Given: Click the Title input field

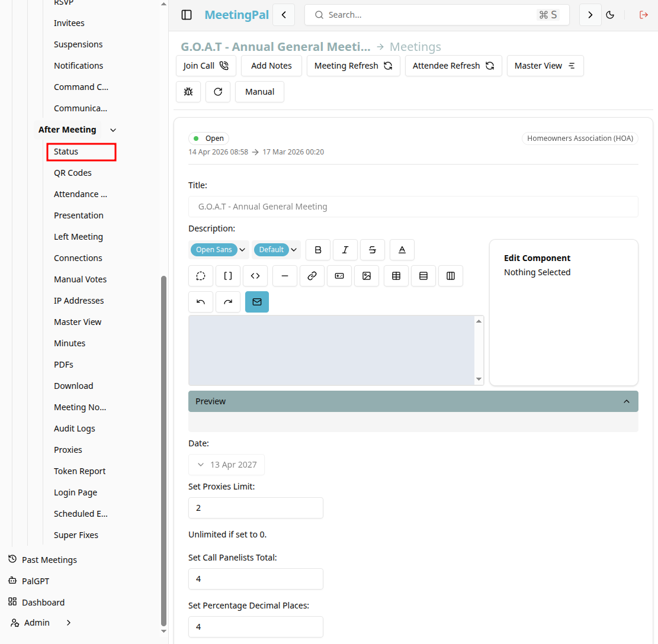Looking at the screenshot, I should coord(413,207).
